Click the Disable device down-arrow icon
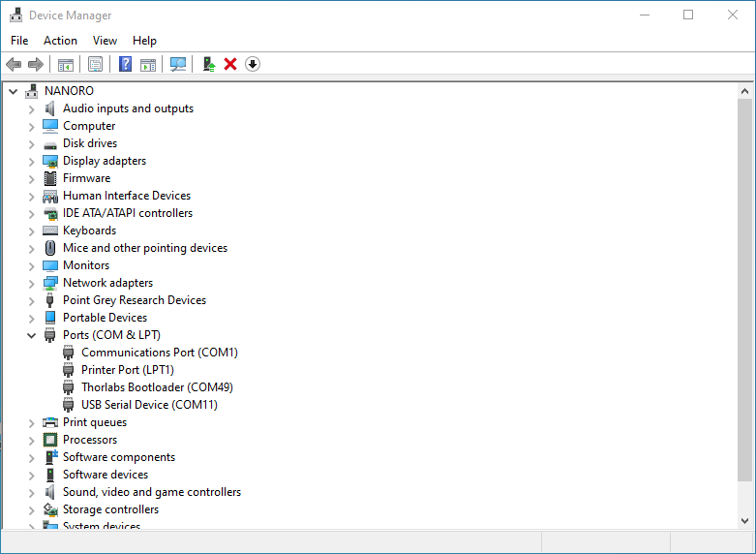The width and height of the screenshot is (756, 554). (253, 64)
